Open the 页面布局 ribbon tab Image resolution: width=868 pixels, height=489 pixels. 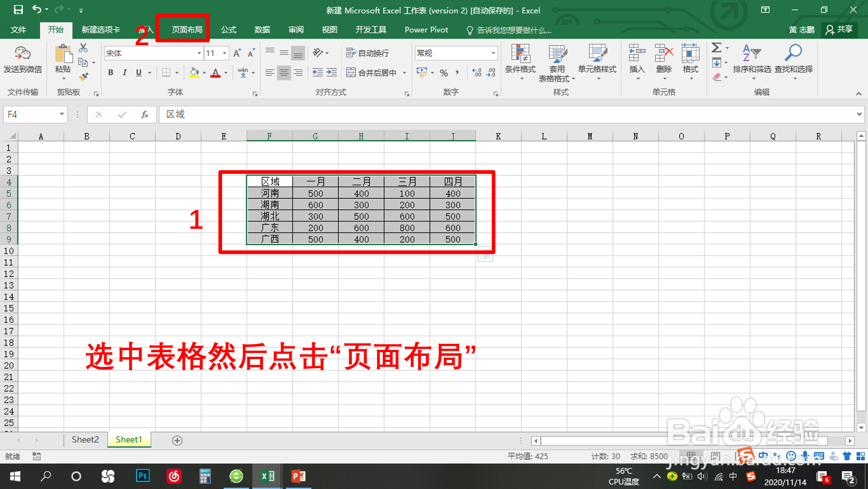click(187, 30)
